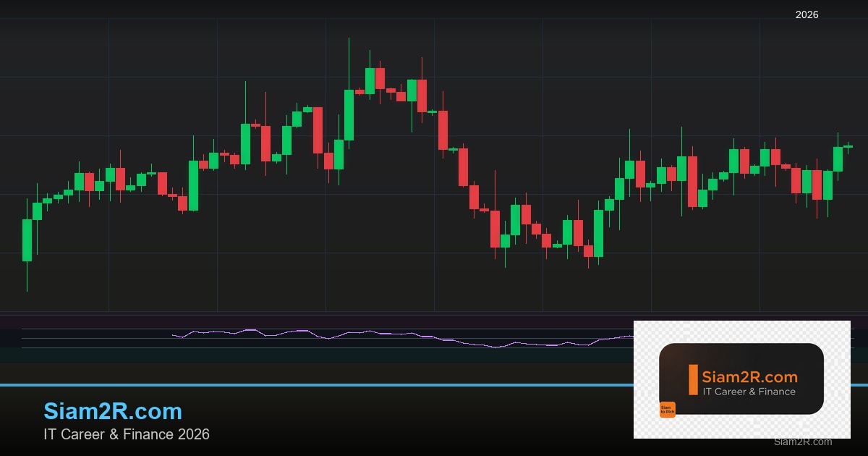The image size is (868, 456).
Task: Click the purple shaded band atop indicator panel
Action: point(289,321)
